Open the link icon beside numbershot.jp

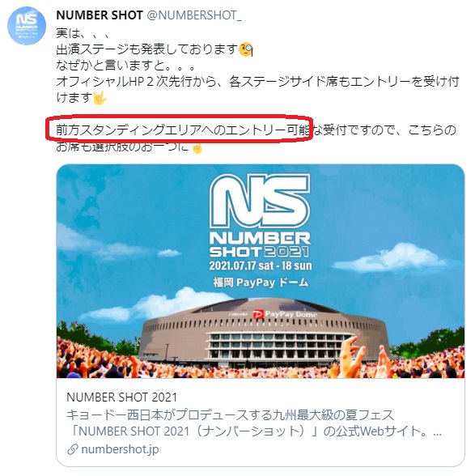(x=73, y=449)
